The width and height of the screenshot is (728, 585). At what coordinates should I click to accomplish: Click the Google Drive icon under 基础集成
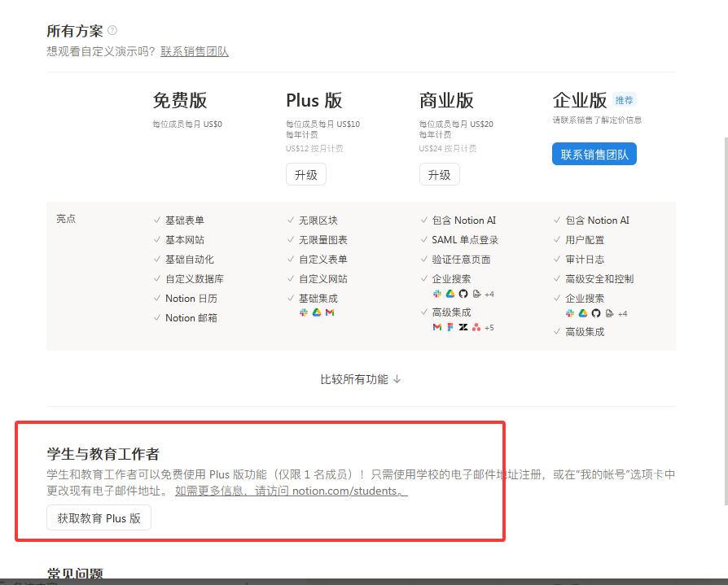[317, 312]
